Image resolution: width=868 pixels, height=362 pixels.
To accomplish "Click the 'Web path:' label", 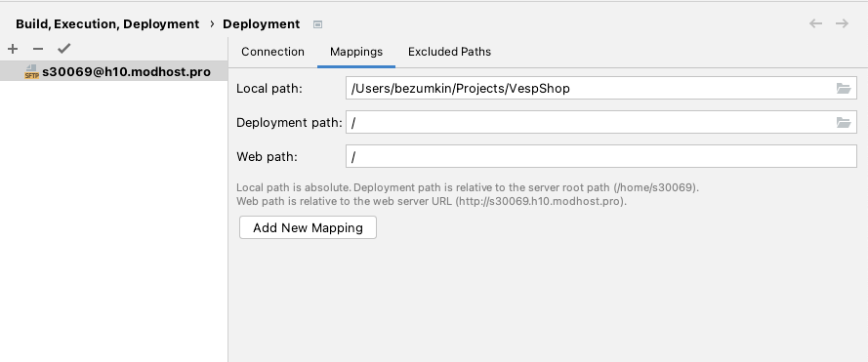I will 267,157.
